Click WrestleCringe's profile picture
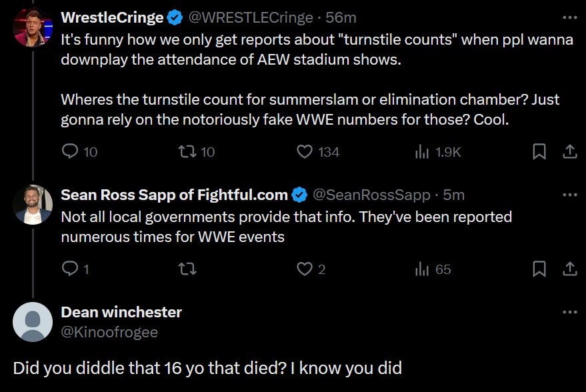Viewport: 586px width, 392px height. pos(33,27)
